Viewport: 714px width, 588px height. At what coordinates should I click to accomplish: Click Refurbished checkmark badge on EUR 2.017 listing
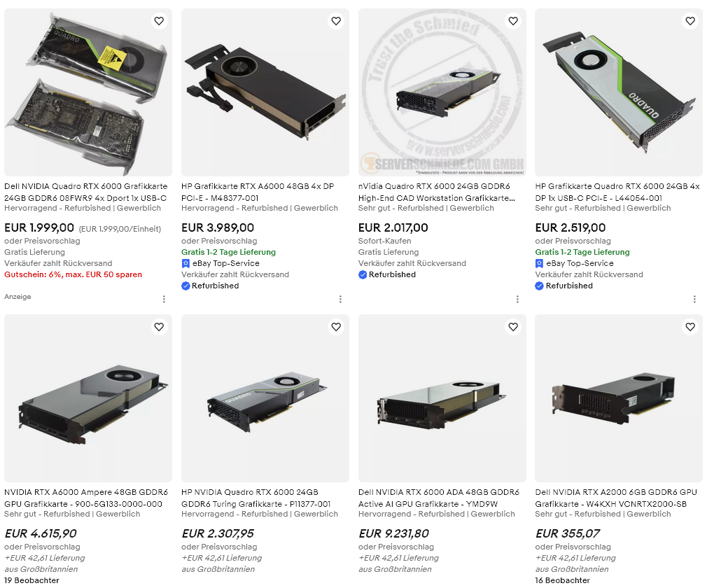(x=363, y=274)
